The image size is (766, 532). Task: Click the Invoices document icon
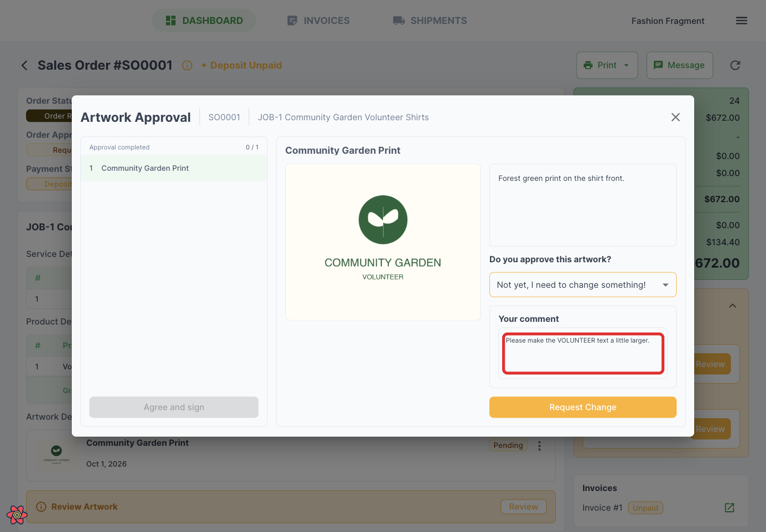tap(292, 20)
